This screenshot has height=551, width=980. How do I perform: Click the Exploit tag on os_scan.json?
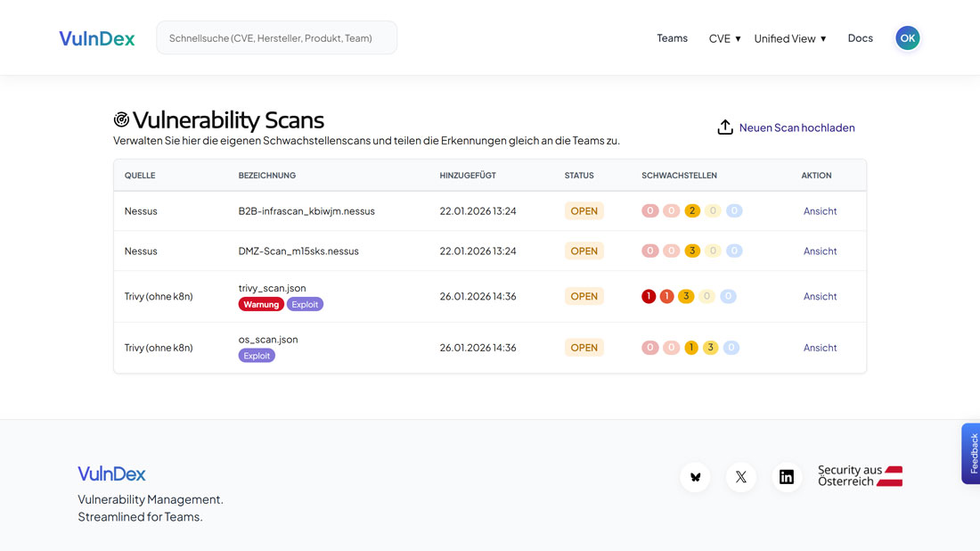click(257, 356)
